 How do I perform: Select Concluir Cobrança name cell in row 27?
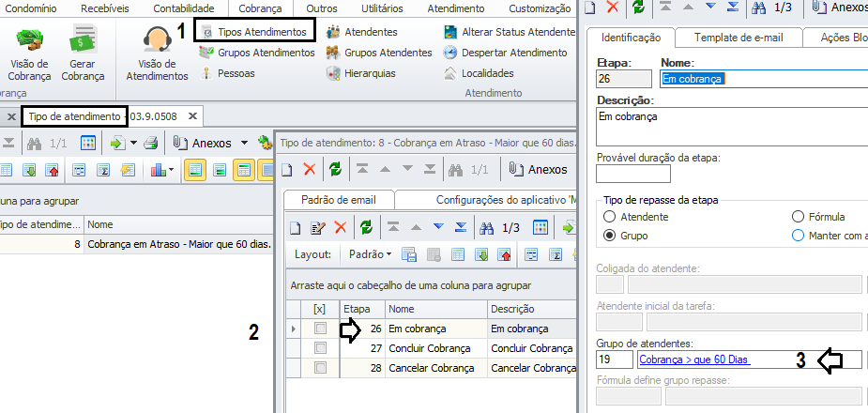tap(436, 348)
